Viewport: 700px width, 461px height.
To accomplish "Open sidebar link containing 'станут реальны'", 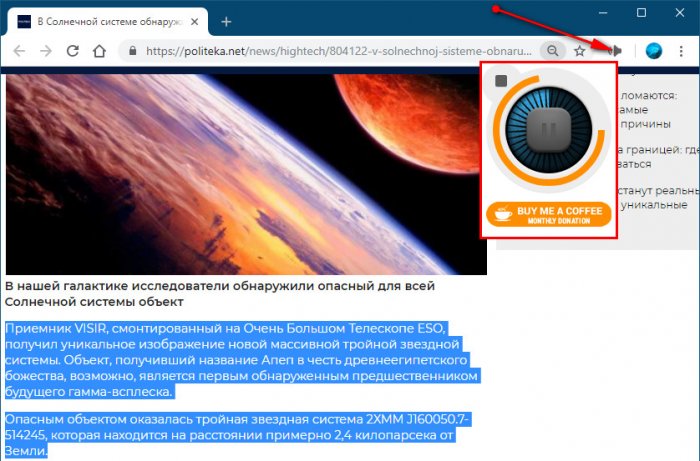I will (659, 198).
